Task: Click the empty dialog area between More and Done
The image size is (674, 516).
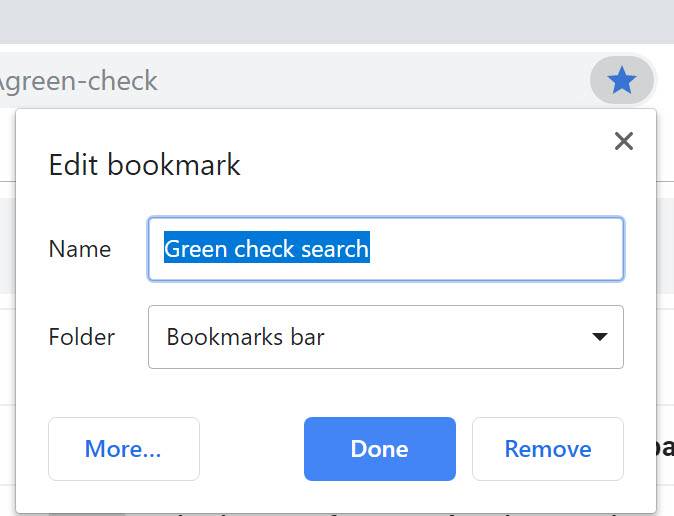Action: pos(251,449)
